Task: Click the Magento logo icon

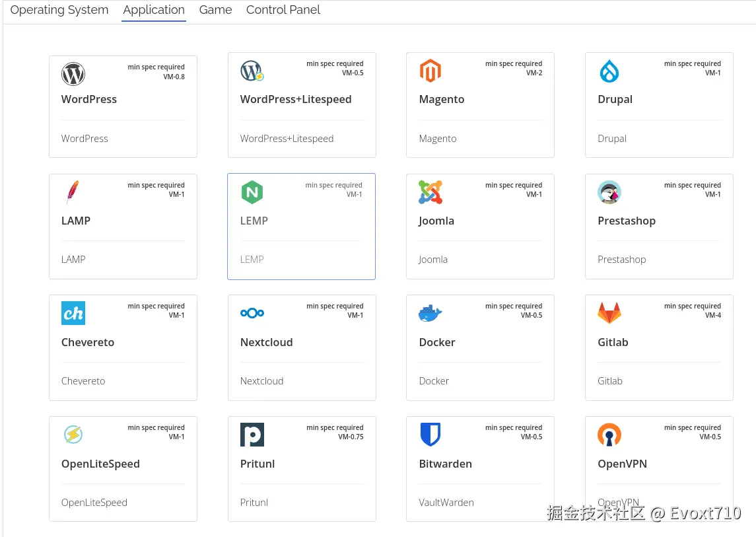Action: point(430,71)
